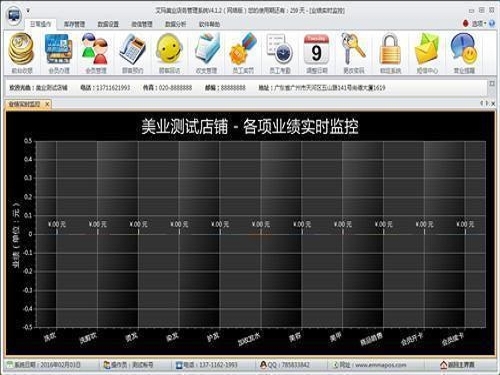The height and width of the screenshot is (375, 500).
Task: Click the return to main screen house icon
Action: coord(443,365)
